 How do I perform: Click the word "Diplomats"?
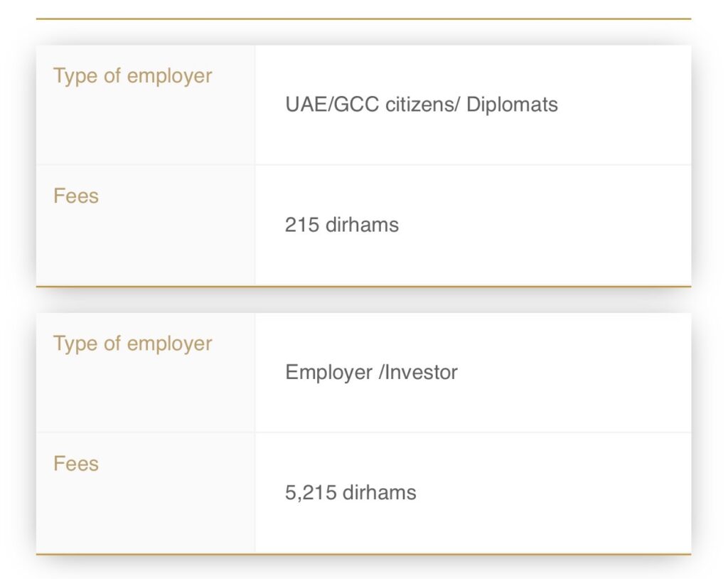[x=512, y=105]
